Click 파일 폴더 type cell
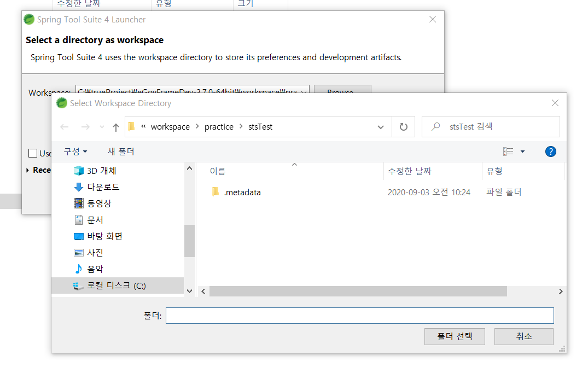This screenshot has height=367, width=588. 504,193
